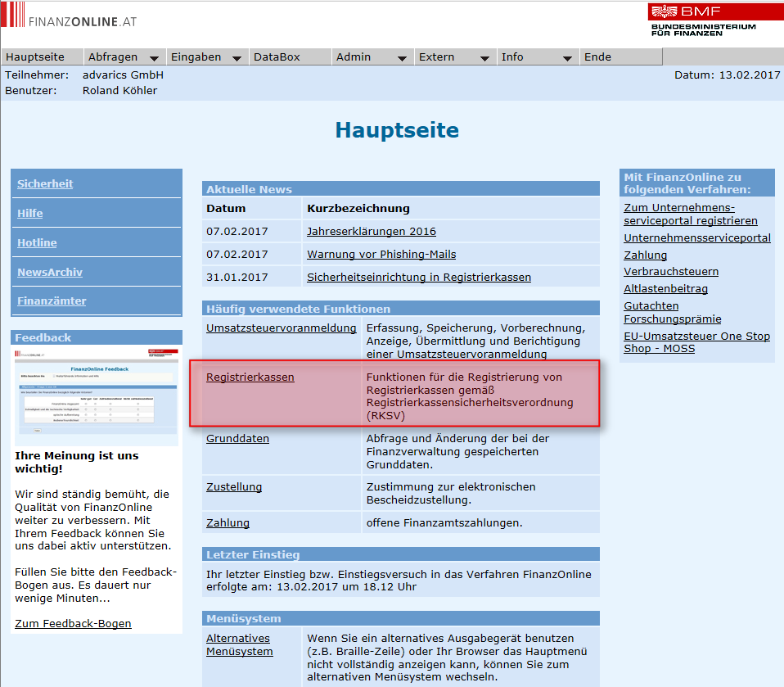Click the BMF Bundesministerium logo

tap(715, 20)
